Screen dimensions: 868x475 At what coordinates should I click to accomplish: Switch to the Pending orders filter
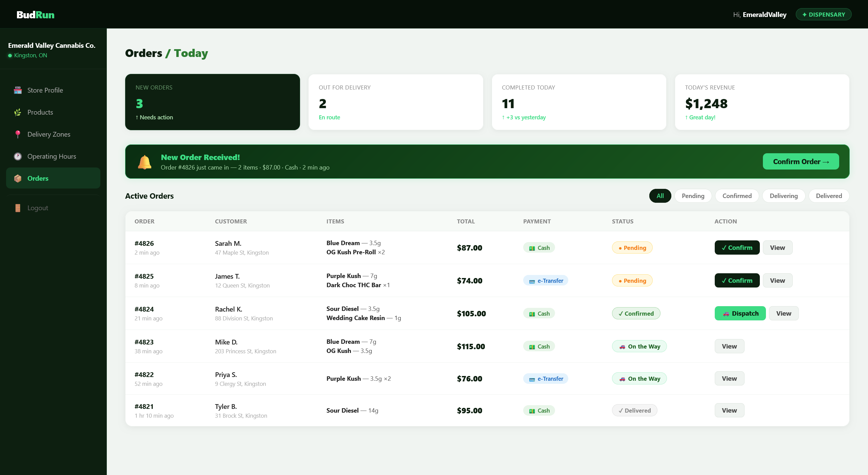click(693, 196)
